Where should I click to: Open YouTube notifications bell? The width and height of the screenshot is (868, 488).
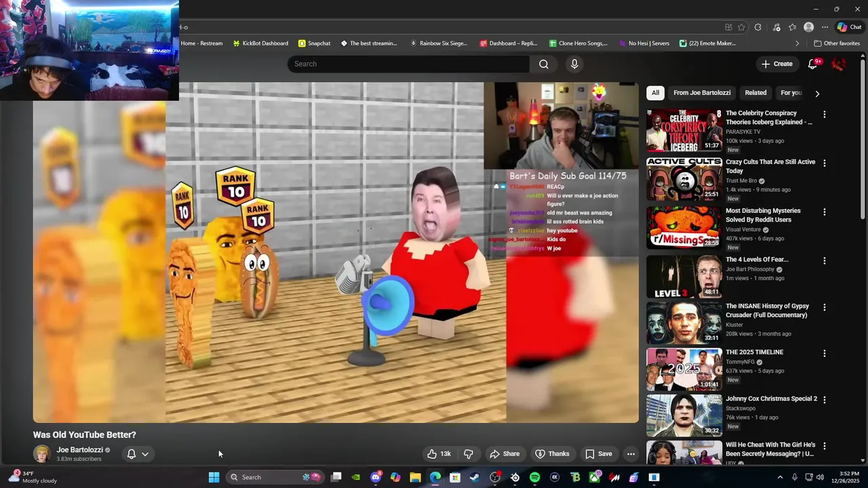tap(812, 64)
